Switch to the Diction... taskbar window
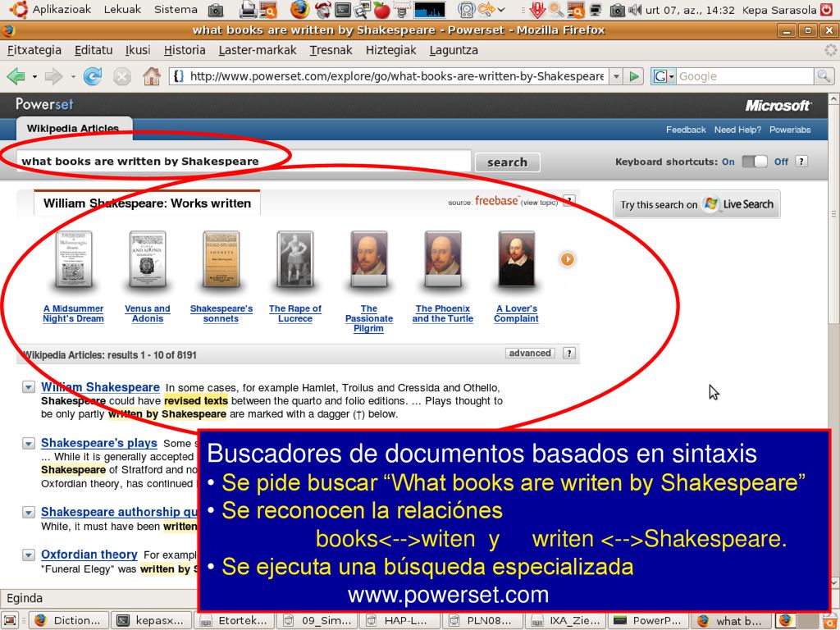Image resolution: width=840 pixels, height=630 pixels. 69,620
